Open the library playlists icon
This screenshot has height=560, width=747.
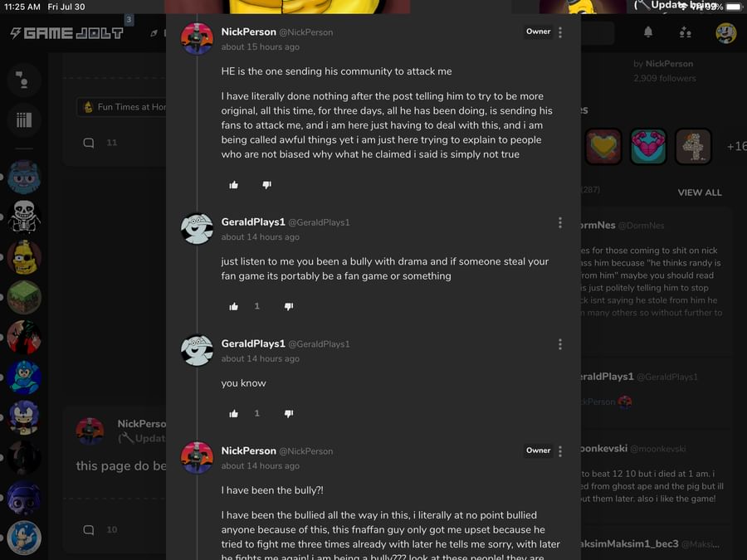24,119
